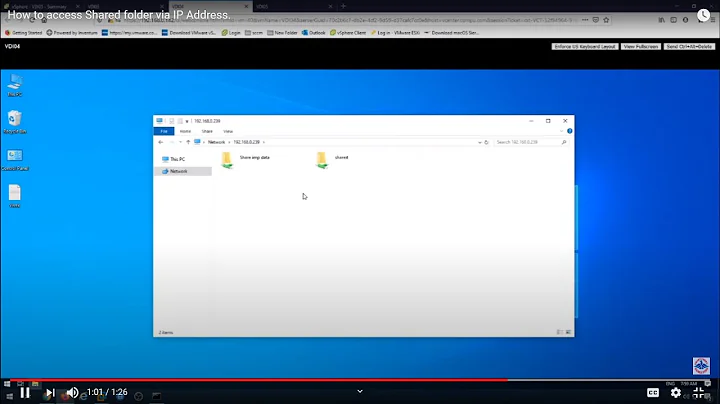Exit full screen mode
The image size is (720, 404).
coord(700,392)
